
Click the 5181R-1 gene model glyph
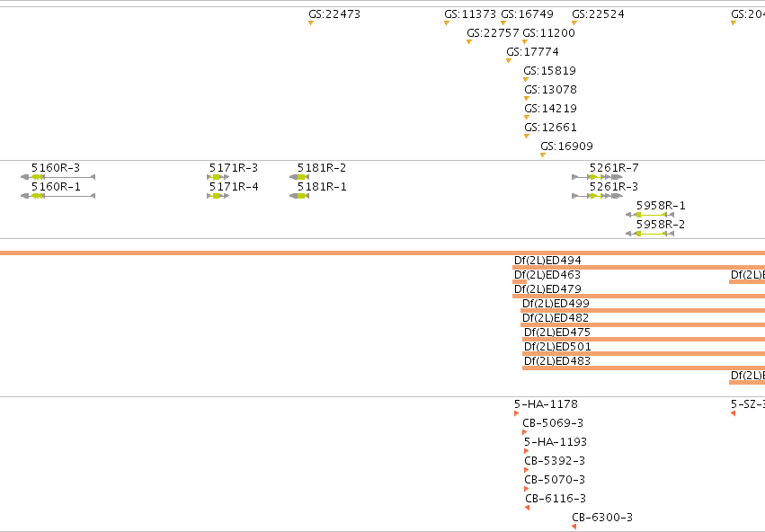[x=299, y=196]
